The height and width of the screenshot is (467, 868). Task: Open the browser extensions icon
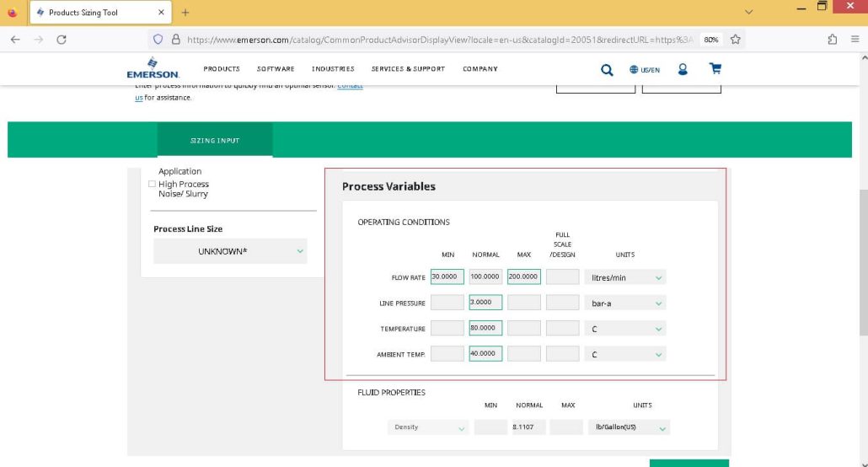point(832,40)
